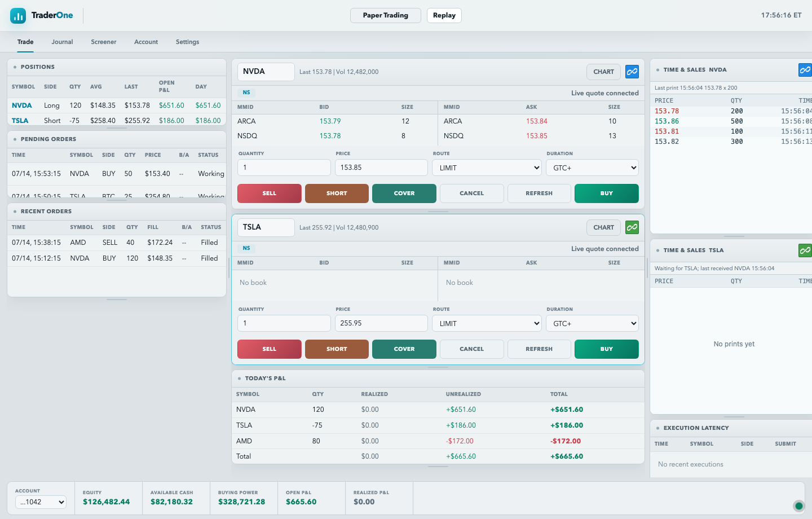Viewport: 812px width, 519px height.
Task: Click SHORT button for NVDA
Action: [x=337, y=193]
